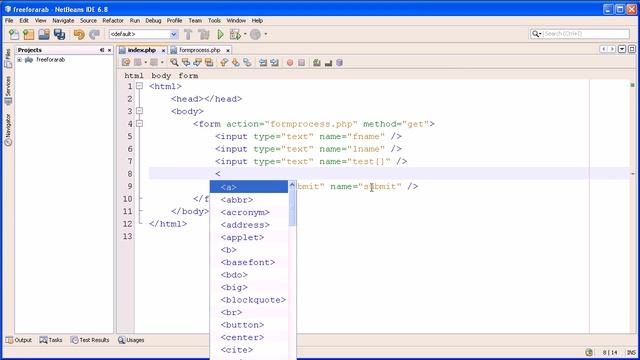Click the New File toolbar icon
Screen dimensions: 640x360
pyautogui.click(x=14, y=34)
